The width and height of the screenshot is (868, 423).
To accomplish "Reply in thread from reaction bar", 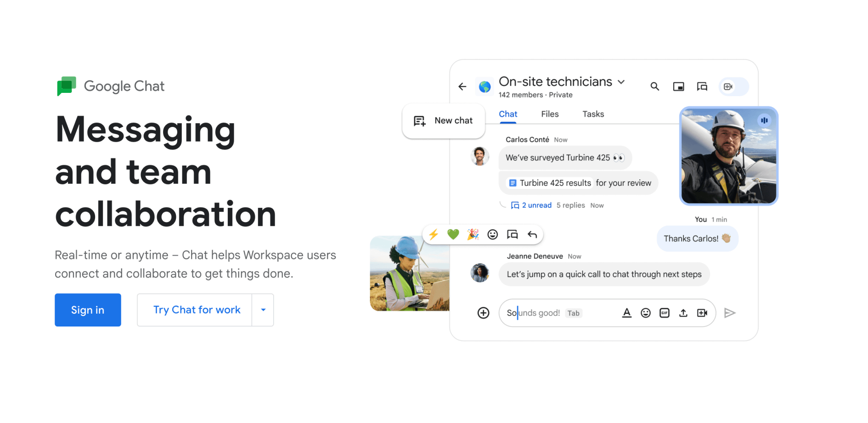I will (x=513, y=234).
